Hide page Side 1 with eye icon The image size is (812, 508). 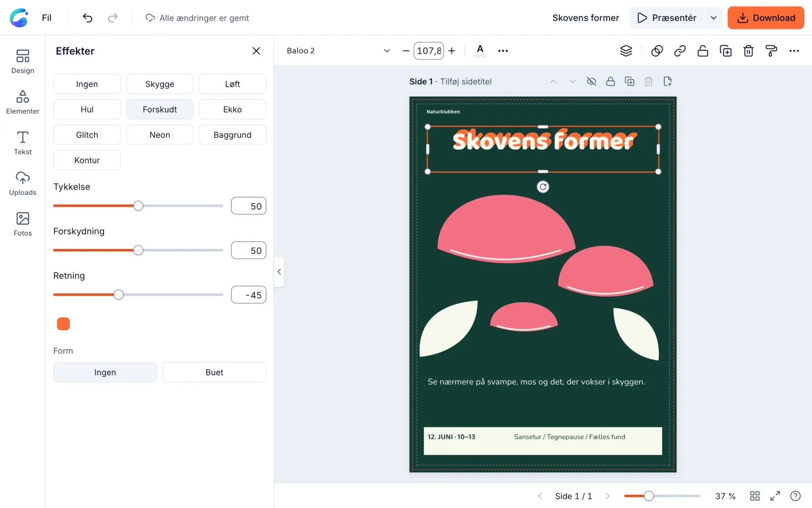[x=592, y=81]
